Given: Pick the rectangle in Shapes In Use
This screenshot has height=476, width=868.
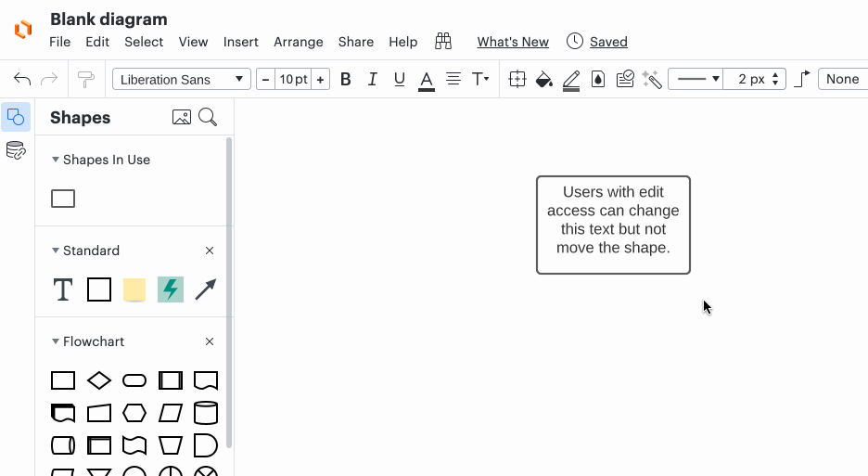Looking at the screenshot, I should pos(63,199).
